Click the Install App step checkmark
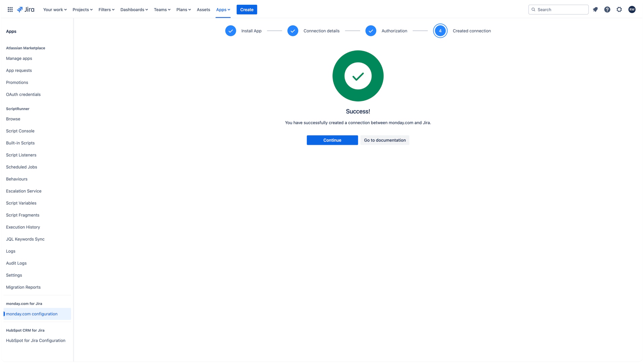The width and height of the screenshot is (644, 363). 230,31
